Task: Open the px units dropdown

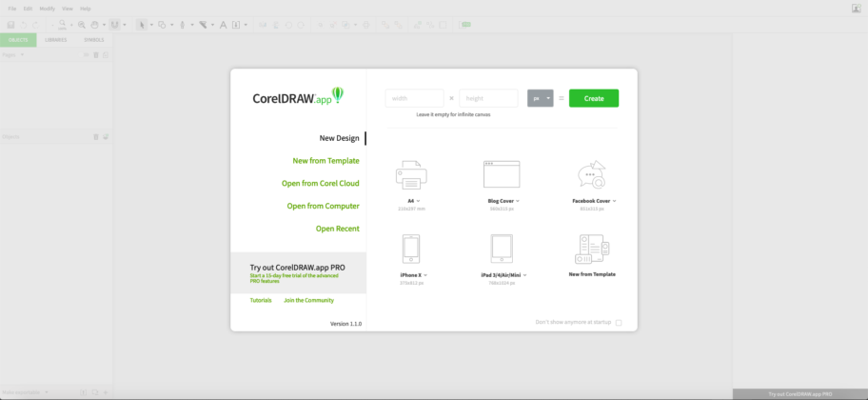Action: 548,98
